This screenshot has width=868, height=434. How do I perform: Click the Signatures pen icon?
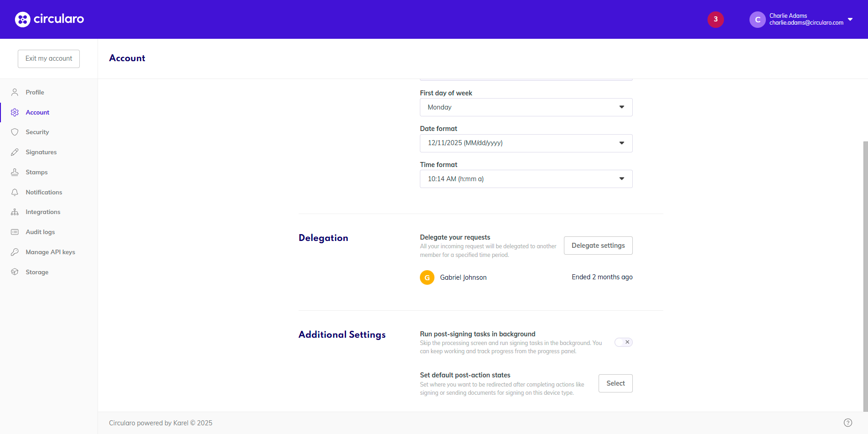point(15,152)
